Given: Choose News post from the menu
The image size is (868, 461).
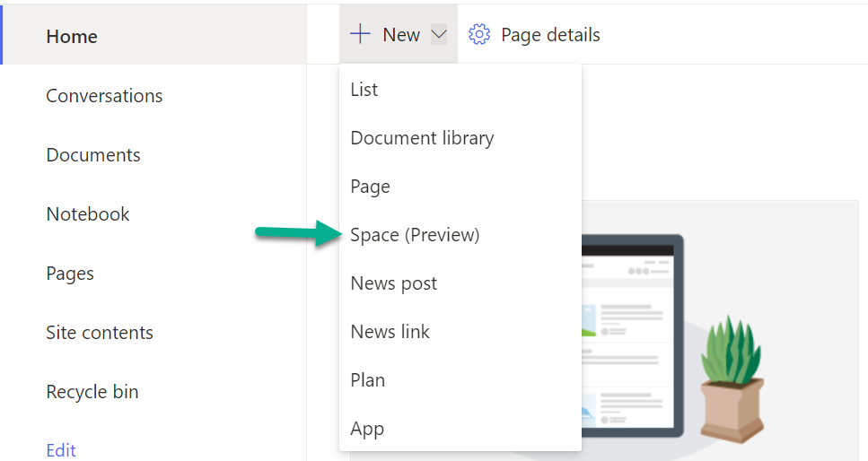Looking at the screenshot, I should pyautogui.click(x=394, y=283).
